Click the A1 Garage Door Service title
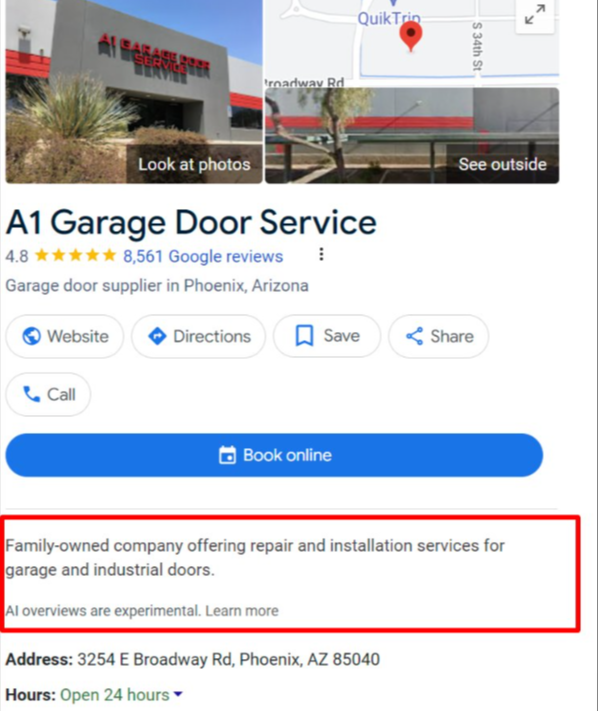The image size is (598, 711). pos(191,222)
